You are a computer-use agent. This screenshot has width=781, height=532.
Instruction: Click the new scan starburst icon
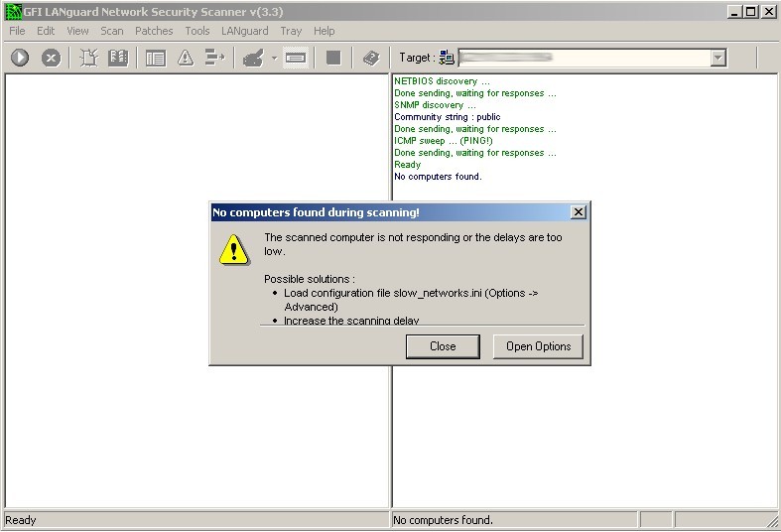click(89, 58)
